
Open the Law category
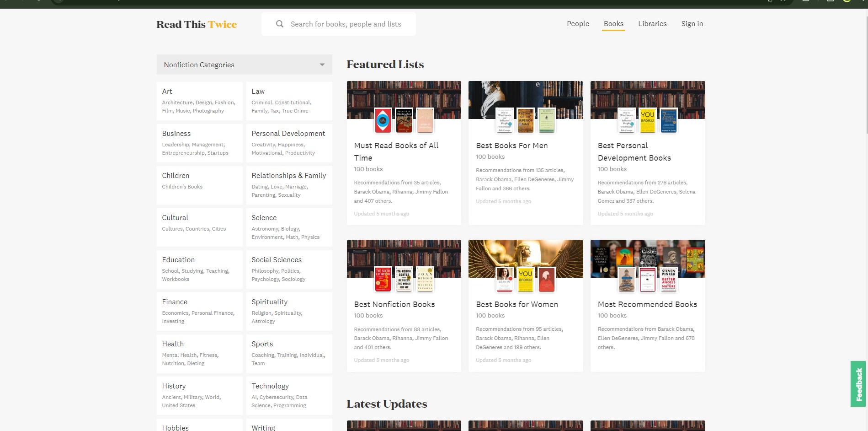point(289,101)
